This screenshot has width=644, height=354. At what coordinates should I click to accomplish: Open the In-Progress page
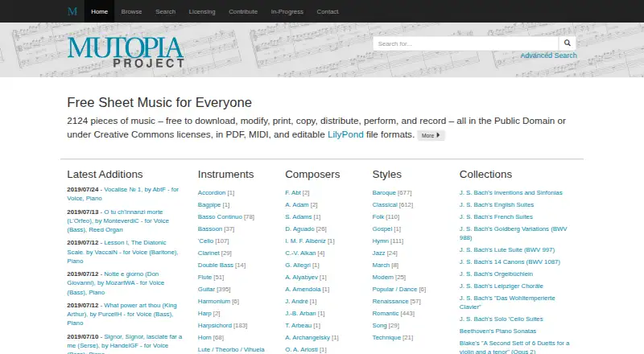coord(287,11)
